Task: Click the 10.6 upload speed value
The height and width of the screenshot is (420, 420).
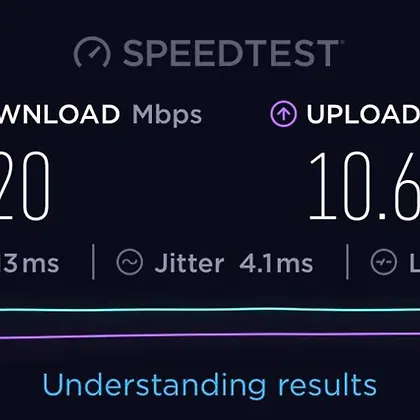Action: coord(365,186)
